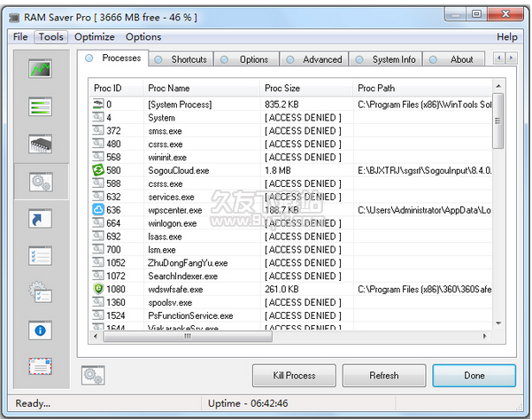The height and width of the screenshot is (420, 532).
Task: Click the 835.2 KB size cell
Action: [281, 105]
